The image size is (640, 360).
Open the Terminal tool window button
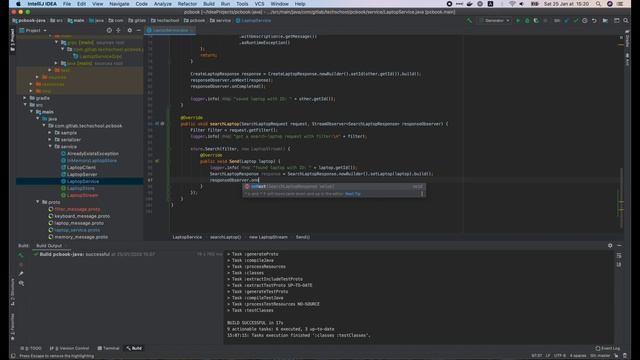pyautogui.click(x=109, y=348)
